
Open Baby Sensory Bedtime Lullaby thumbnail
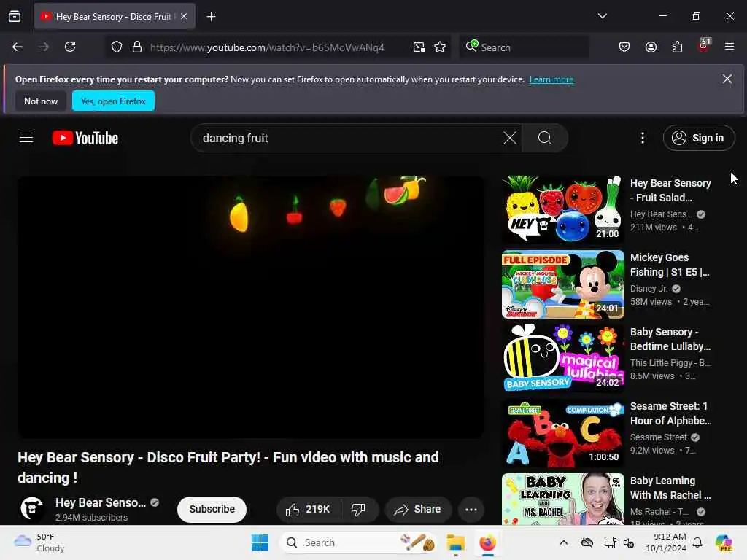[563, 359]
